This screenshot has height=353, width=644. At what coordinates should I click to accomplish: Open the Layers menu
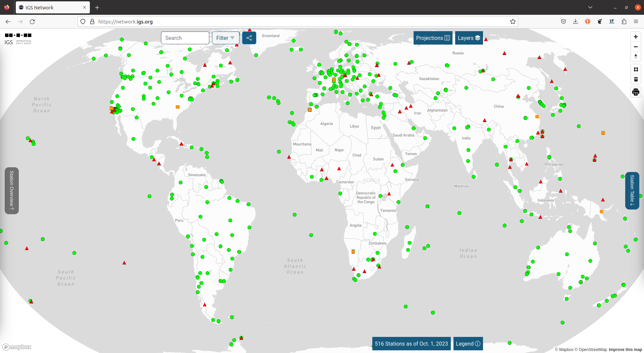click(469, 38)
